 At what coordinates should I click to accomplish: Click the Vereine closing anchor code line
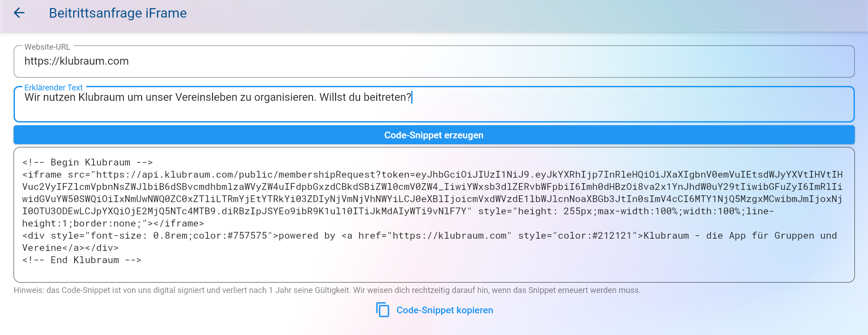point(70,248)
